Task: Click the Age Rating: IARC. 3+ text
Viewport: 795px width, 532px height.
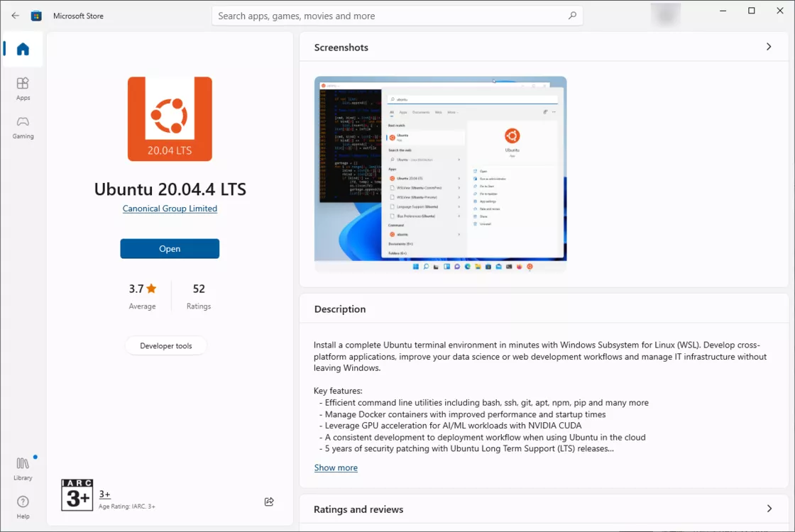Action: [x=127, y=506]
